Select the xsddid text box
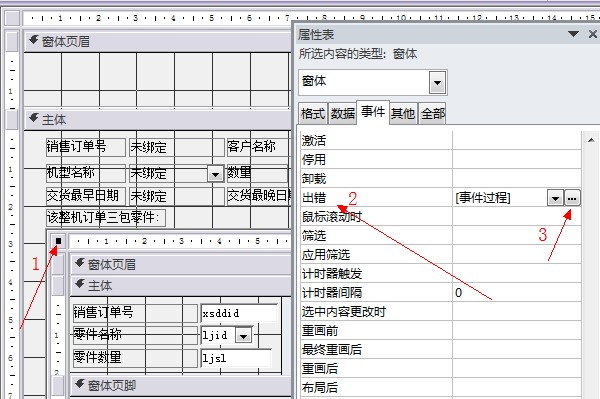The width and height of the screenshot is (600, 399). [239, 313]
